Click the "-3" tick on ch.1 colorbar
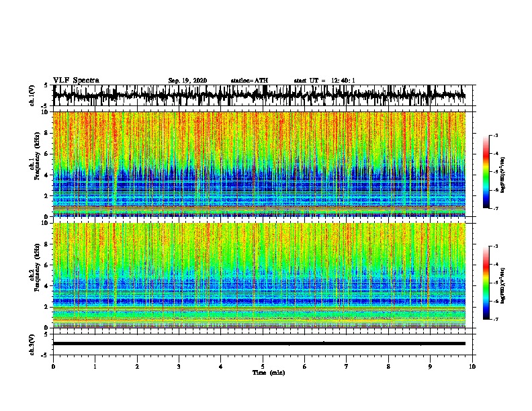The height and width of the screenshot is (411, 532). (x=496, y=135)
